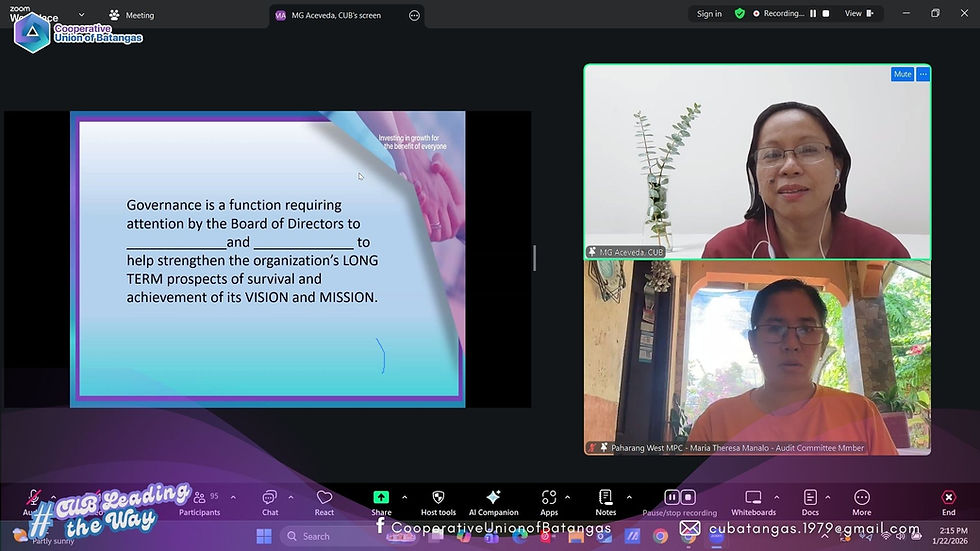980x551 pixels.
Task: Pause recording from the top bar
Action: click(x=813, y=14)
